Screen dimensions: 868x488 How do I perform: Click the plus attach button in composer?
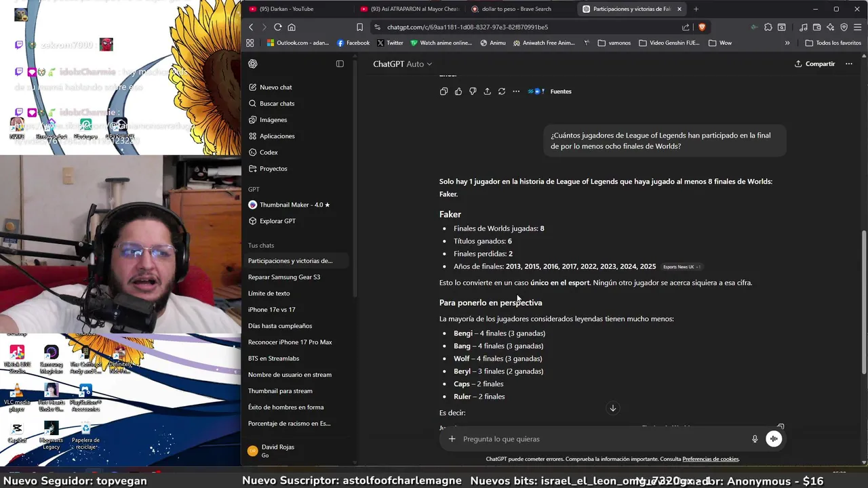point(452,439)
